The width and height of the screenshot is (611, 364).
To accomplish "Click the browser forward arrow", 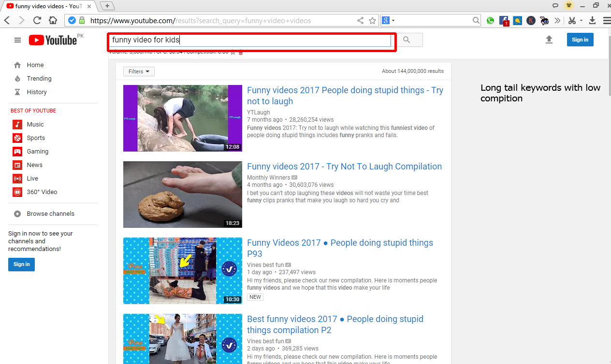I will coord(21,20).
